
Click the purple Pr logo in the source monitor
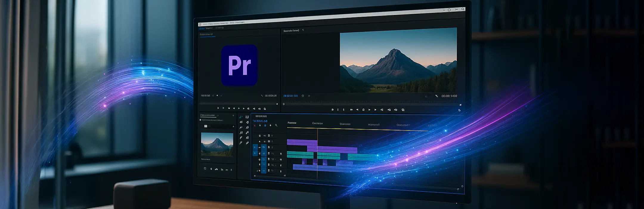(239, 65)
